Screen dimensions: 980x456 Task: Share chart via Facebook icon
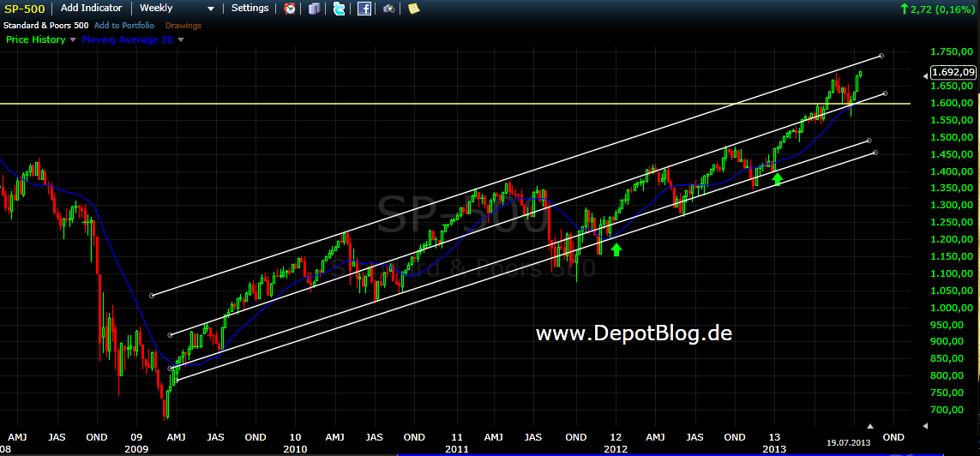(364, 9)
